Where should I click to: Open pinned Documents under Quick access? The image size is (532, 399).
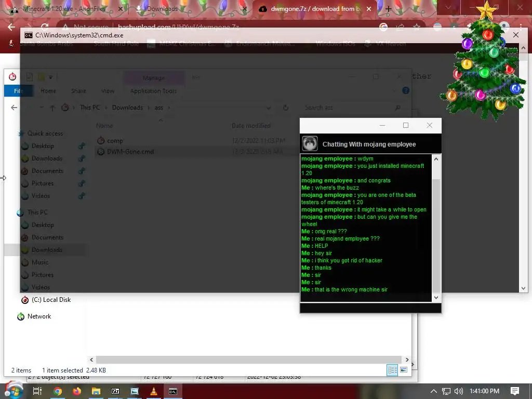[47, 170]
